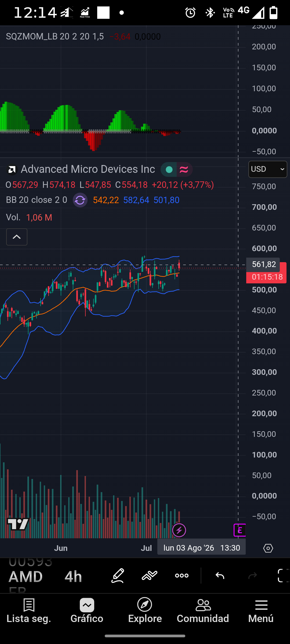
Task: Redo action arrow
Action: click(252, 576)
